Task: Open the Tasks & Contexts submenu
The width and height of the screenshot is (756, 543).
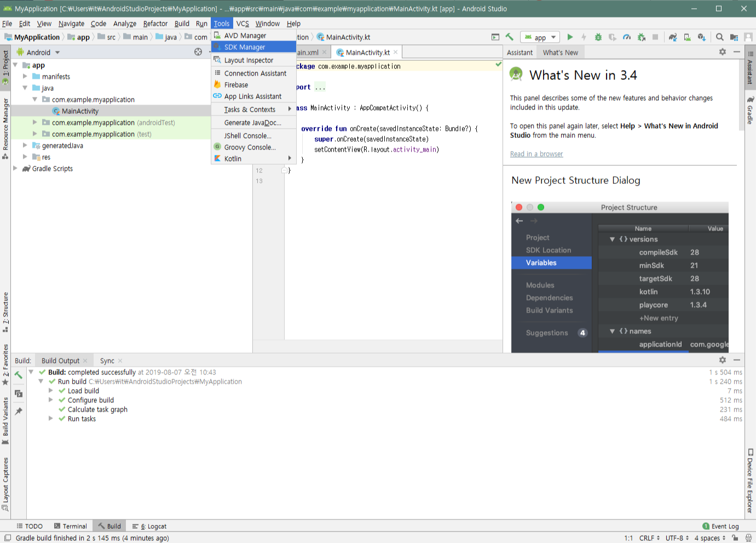Action: [253, 109]
